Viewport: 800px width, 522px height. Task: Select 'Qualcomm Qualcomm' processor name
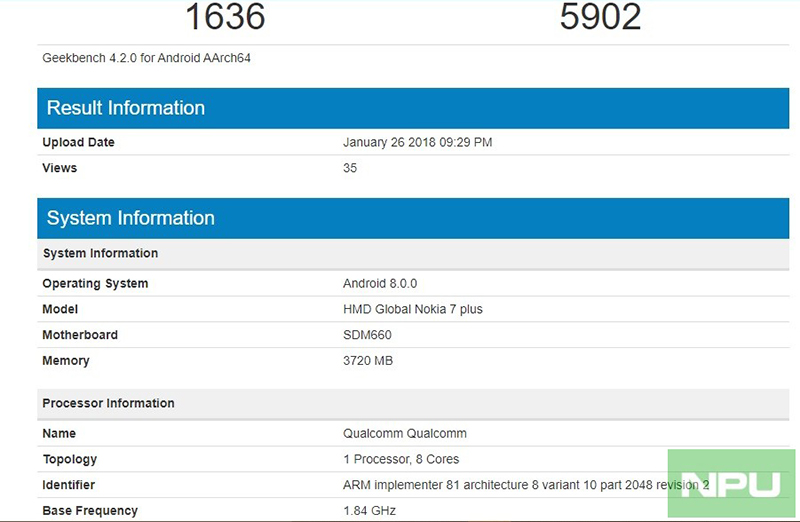coord(405,433)
